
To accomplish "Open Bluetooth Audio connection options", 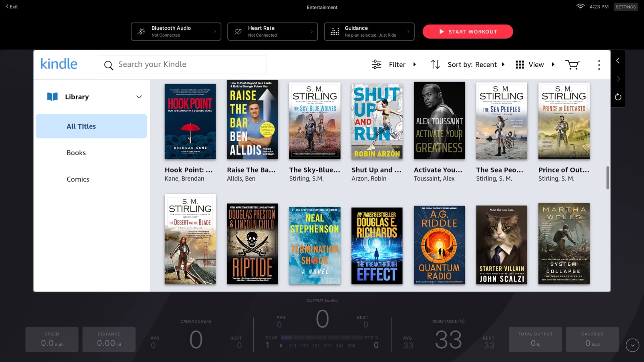I will (176, 31).
